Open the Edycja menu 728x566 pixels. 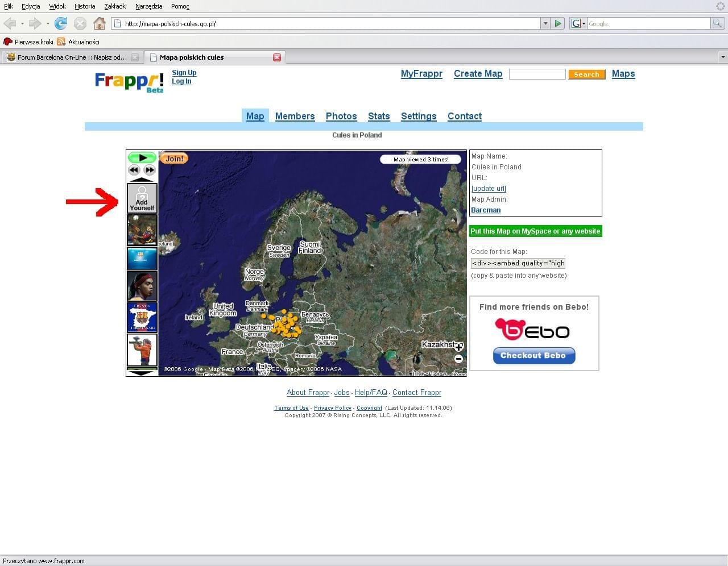31,6
